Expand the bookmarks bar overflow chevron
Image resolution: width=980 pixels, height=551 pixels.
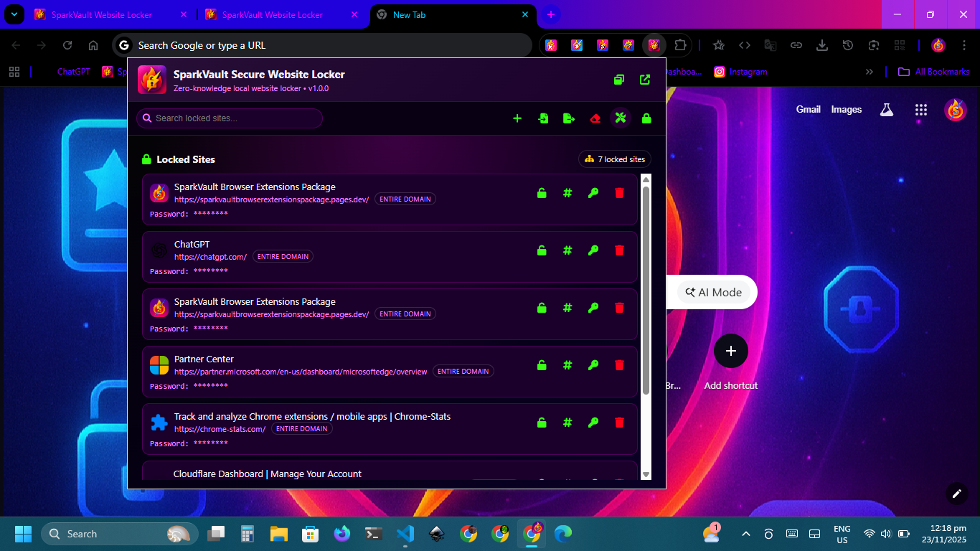click(x=870, y=72)
